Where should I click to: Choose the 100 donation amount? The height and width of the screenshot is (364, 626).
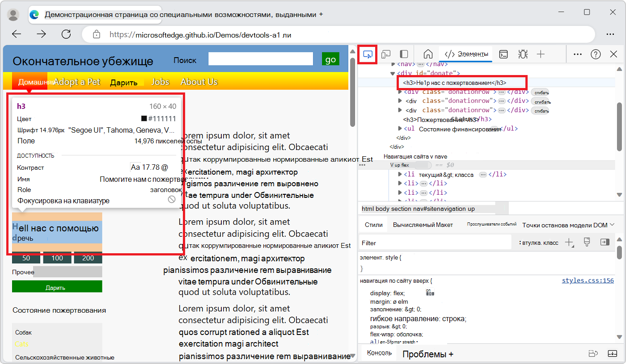click(57, 258)
